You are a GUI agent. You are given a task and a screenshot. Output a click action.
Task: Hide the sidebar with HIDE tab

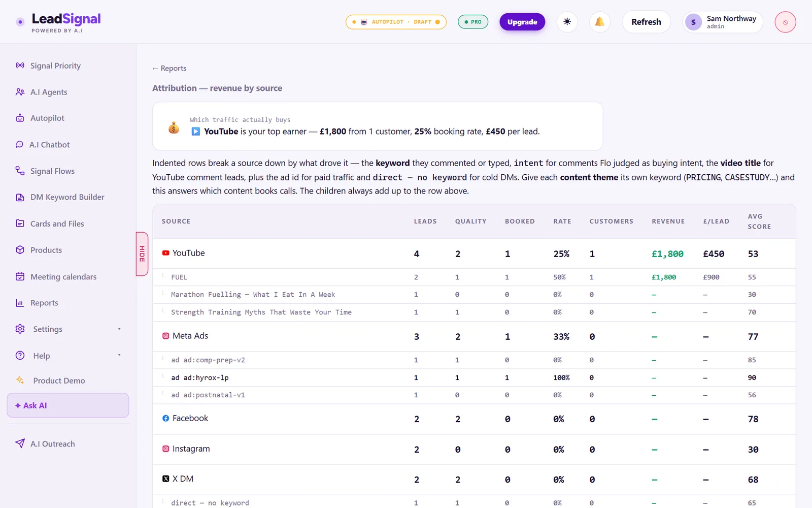coord(142,254)
